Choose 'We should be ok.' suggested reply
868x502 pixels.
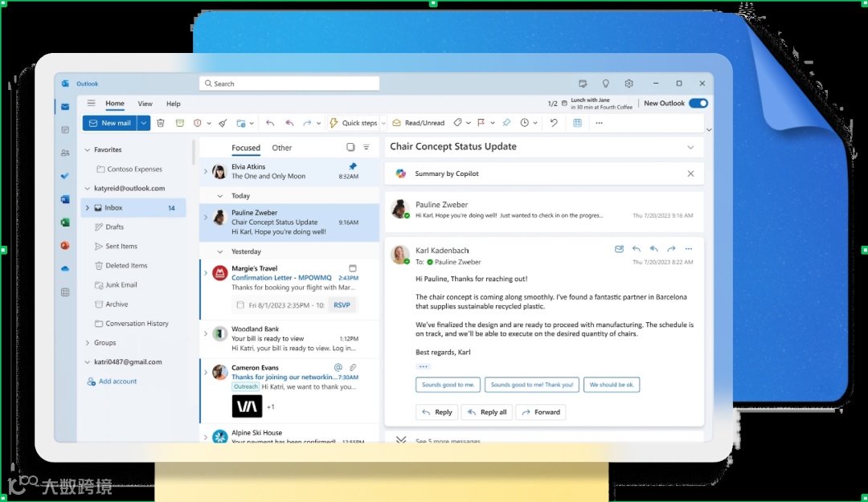612,385
